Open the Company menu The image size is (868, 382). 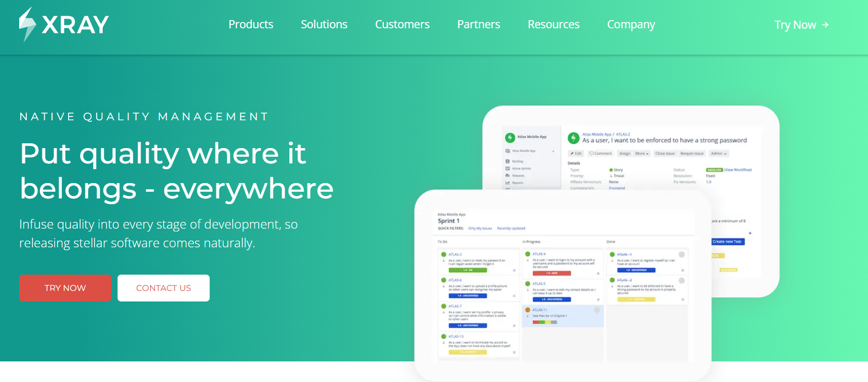tap(631, 24)
